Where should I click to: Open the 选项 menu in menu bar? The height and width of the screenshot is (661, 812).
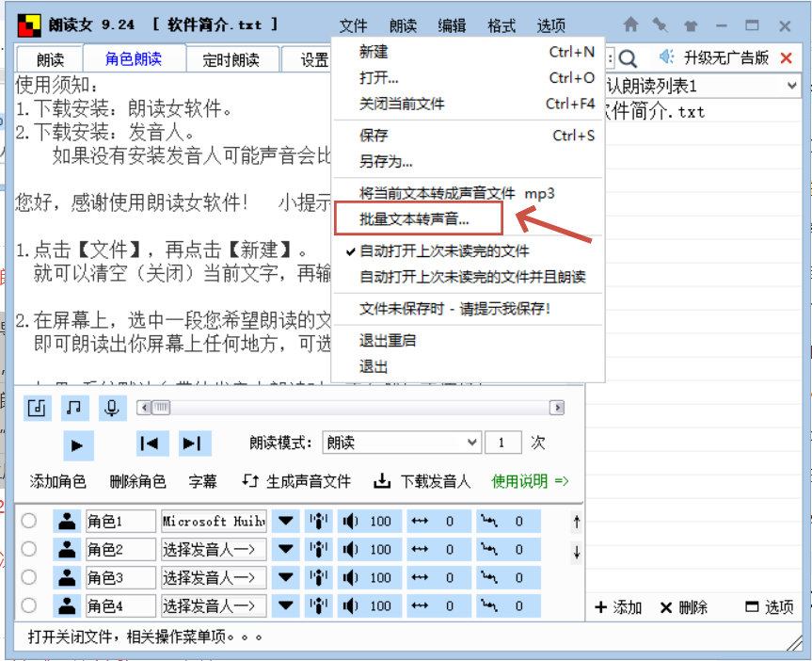point(551,25)
